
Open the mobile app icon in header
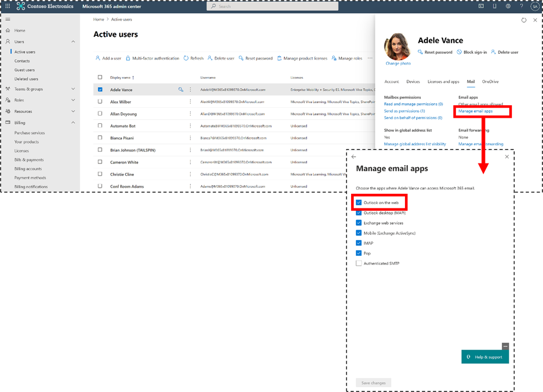[495, 6]
